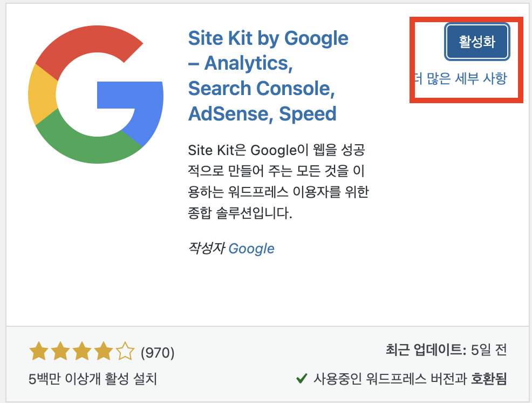Click the second gold rating star
The width and height of the screenshot is (532, 403).
[x=60, y=351]
